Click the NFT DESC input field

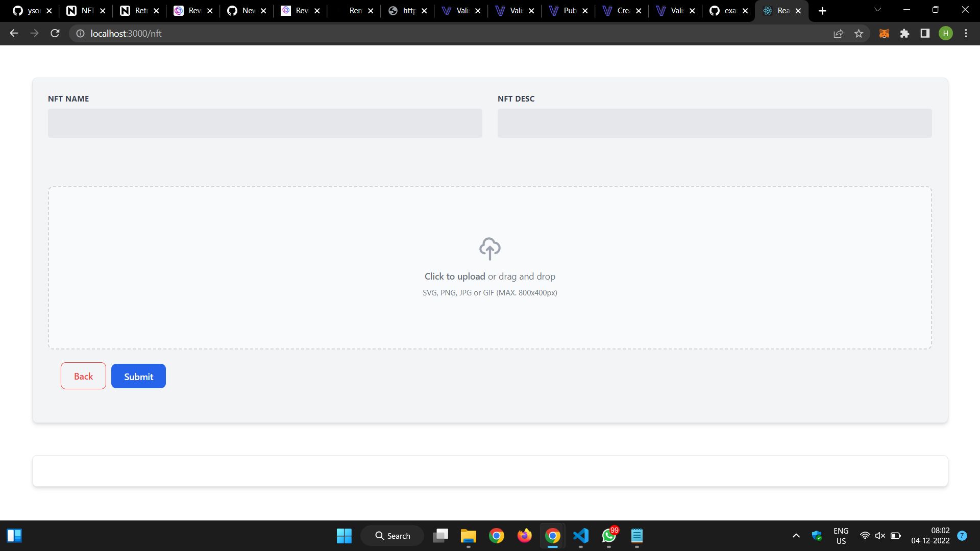[715, 122]
